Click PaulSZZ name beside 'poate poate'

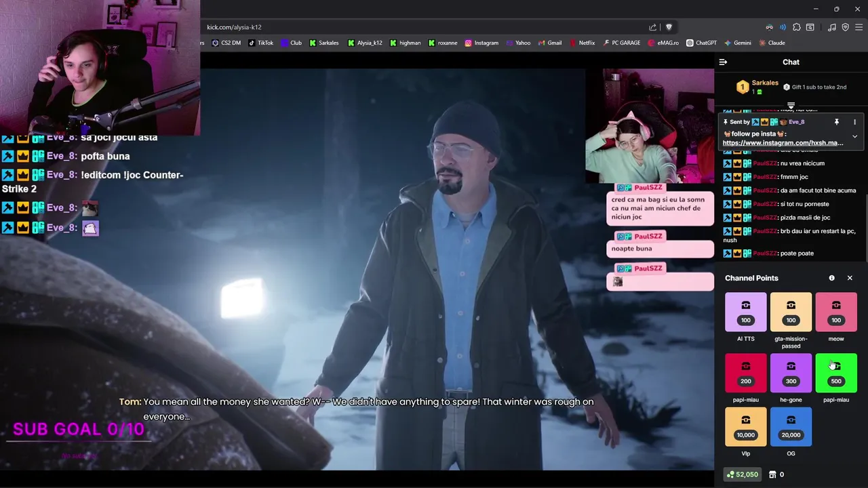(x=766, y=253)
